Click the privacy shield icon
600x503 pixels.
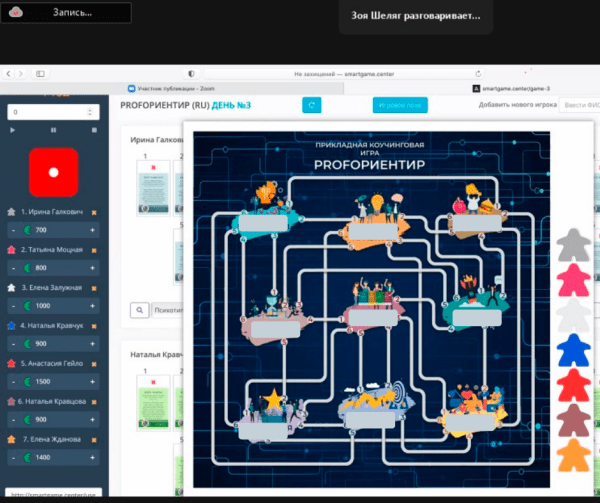(191, 73)
